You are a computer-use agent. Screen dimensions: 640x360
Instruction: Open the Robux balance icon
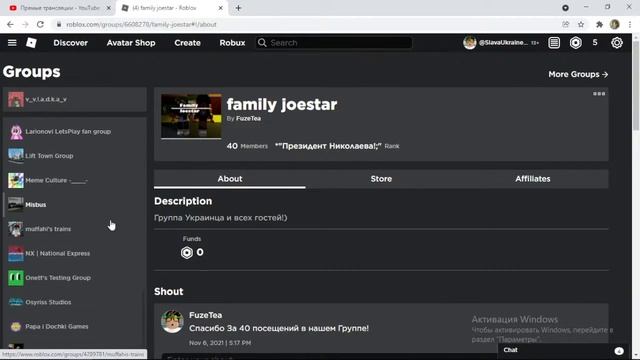coord(576,42)
